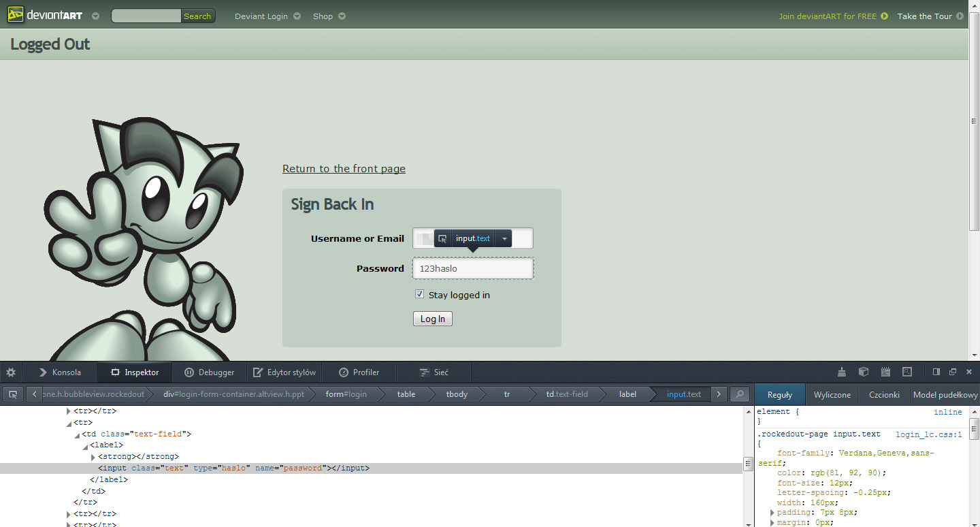Collapse the <label> node in markup tree
The width and height of the screenshot is (980, 527).
85,446
